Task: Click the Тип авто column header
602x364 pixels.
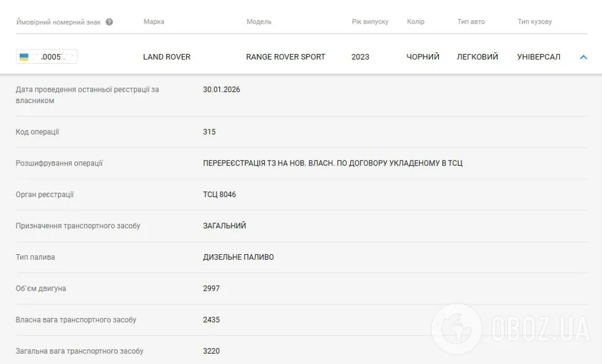Action: pos(471,22)
